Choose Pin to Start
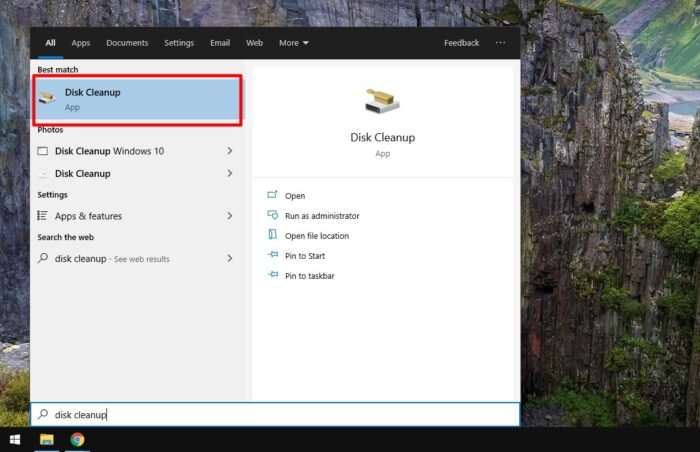700x452 pixels. 305,256
